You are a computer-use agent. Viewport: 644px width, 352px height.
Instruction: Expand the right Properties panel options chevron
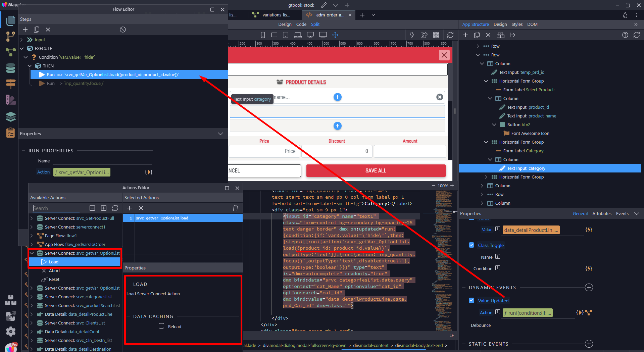[637, 213]
